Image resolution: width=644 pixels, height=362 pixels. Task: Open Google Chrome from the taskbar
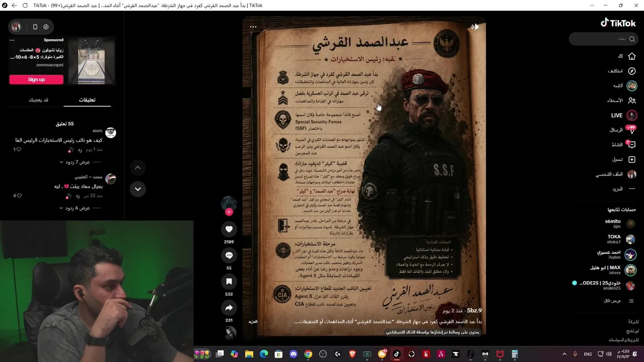coord(308,354)
